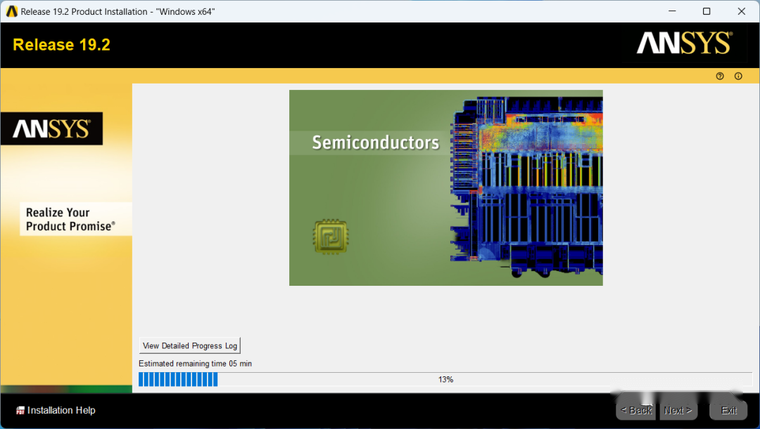Click View Detailed Progress Log button
The width and height of the screenshot is (760, 429).
click(x=190, y=346)
